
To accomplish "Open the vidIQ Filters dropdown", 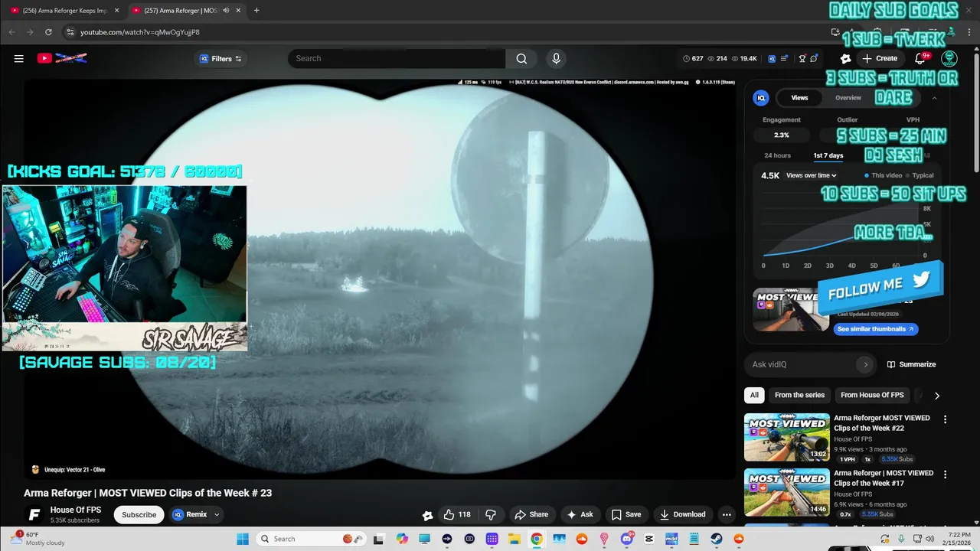I will point(220,58).
